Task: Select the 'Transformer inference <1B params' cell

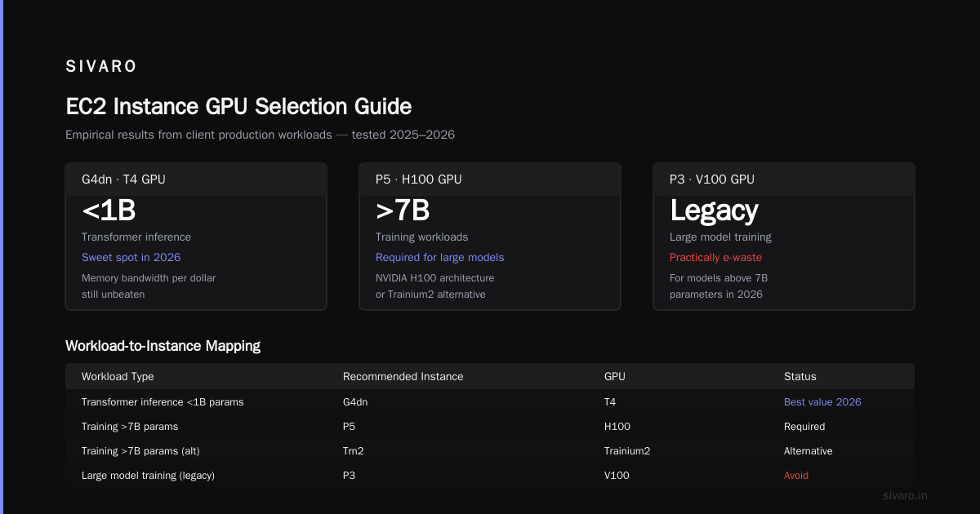Action: pyautogui.click(x=163, y=402)
